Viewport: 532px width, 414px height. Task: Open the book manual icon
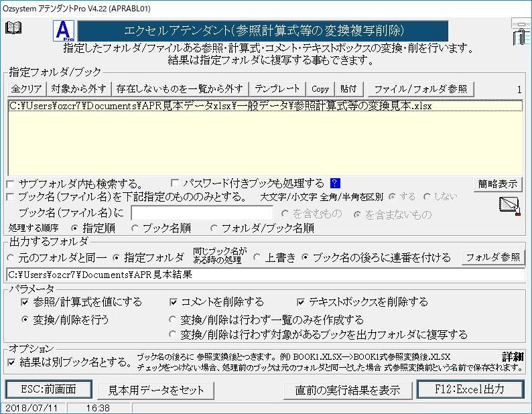coord(13,28)
